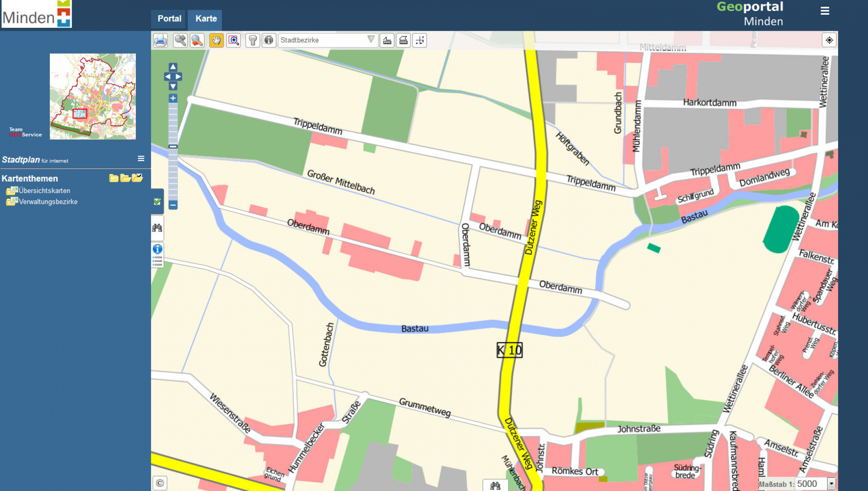The height and width of the screenshot is (491, 868).
Task: Click the Minden logo
Action: [37, 14]
